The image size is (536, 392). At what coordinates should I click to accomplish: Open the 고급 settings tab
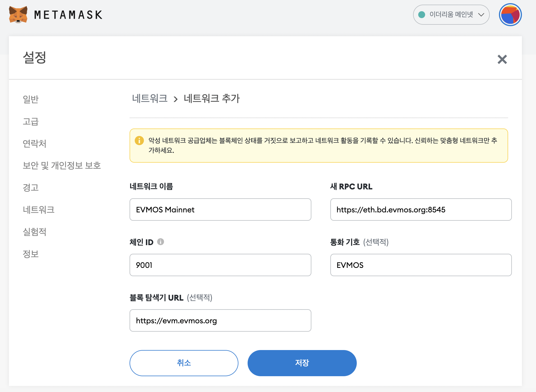click(x=31, y=121)
